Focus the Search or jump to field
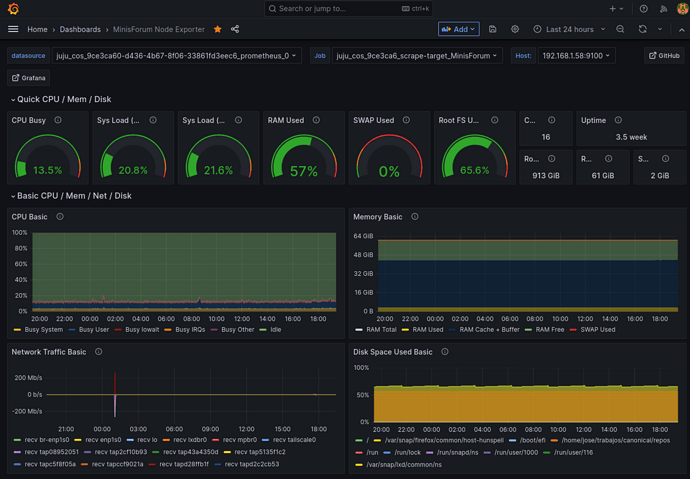690x479 pixels. (x=349, y=8)
